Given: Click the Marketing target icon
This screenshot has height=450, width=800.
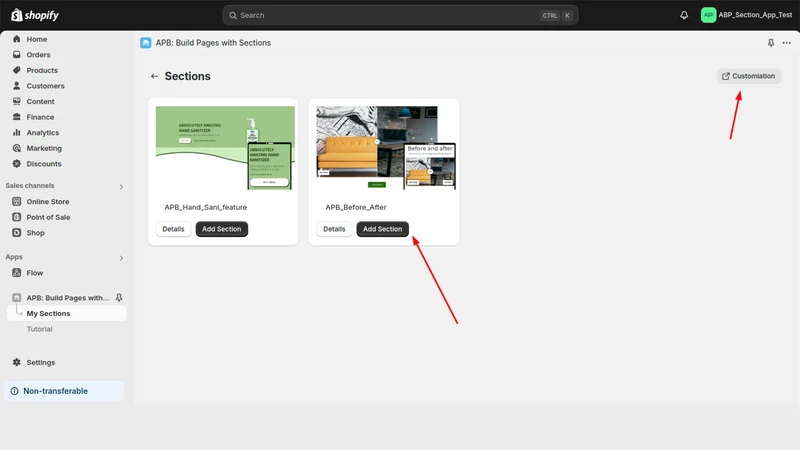Looking at the screenshot, I should [x=16, y=148].
